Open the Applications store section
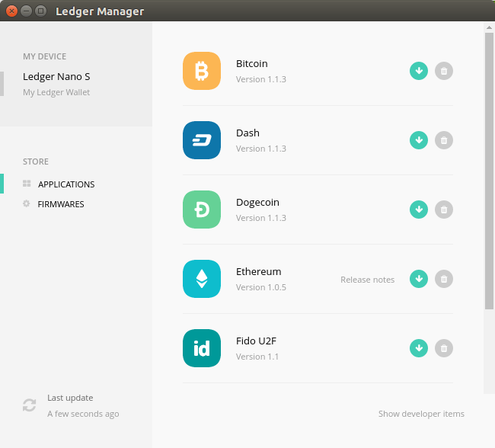495x448 pixels. (x=66, y=184)
